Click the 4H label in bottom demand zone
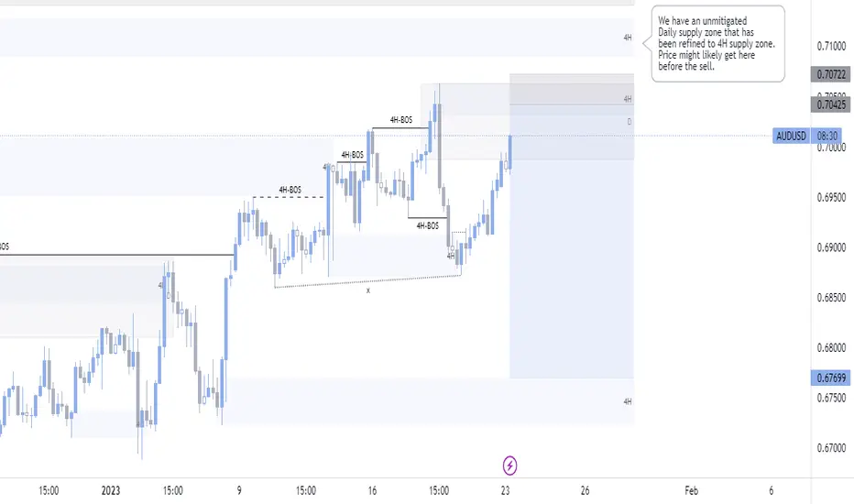Screen dimensions: 854x504 coord(627,401)
